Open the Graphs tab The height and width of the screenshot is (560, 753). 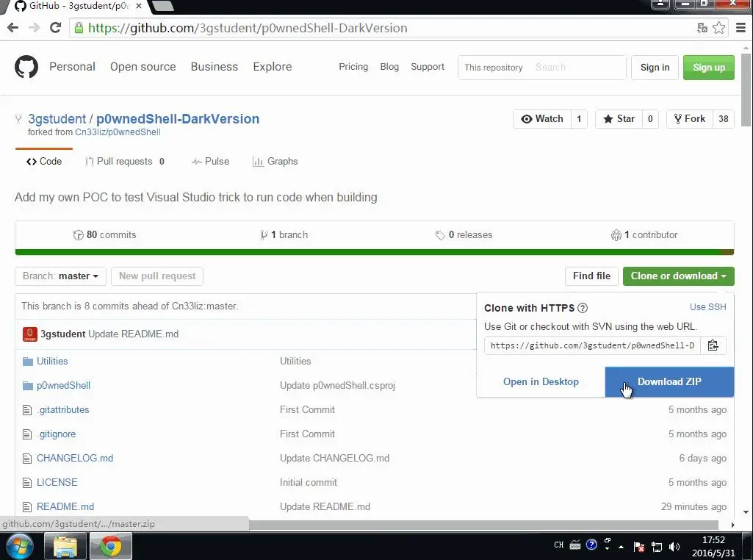(275, 162)
